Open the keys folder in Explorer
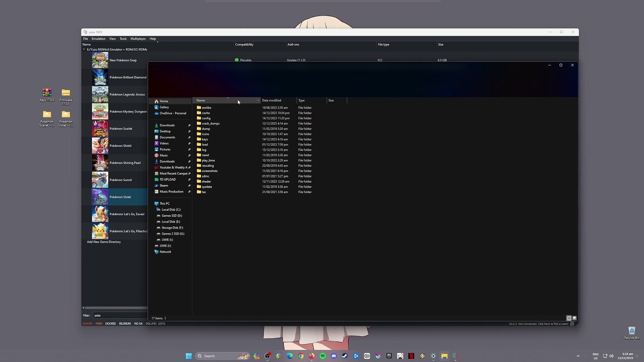This screenshot has width=644, height=362. click(205, 139)
